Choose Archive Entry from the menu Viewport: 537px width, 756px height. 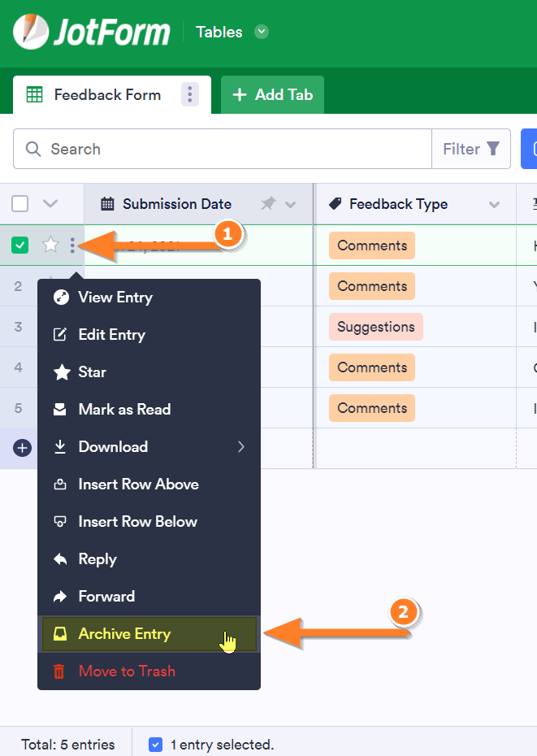tap(123, 633)
